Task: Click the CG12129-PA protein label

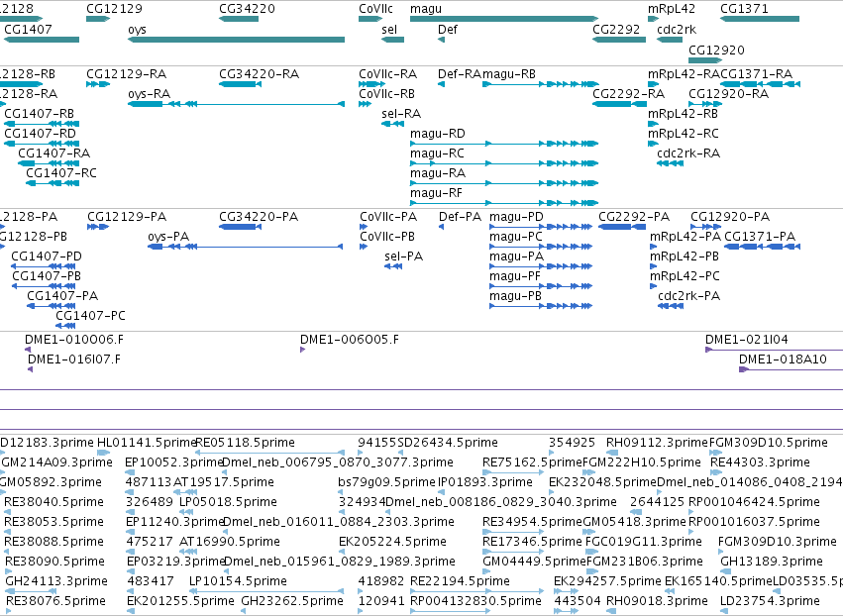Action: coord(127,217)
